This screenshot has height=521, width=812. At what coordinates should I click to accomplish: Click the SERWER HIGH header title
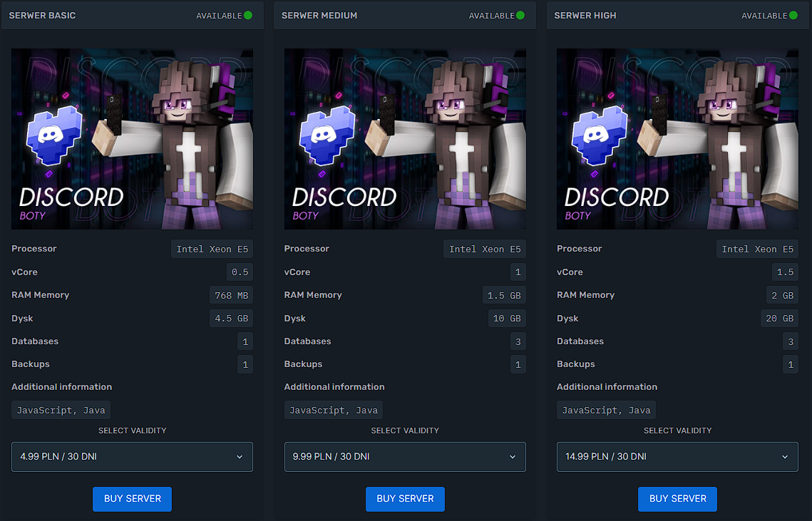click(x=585, y=16)
